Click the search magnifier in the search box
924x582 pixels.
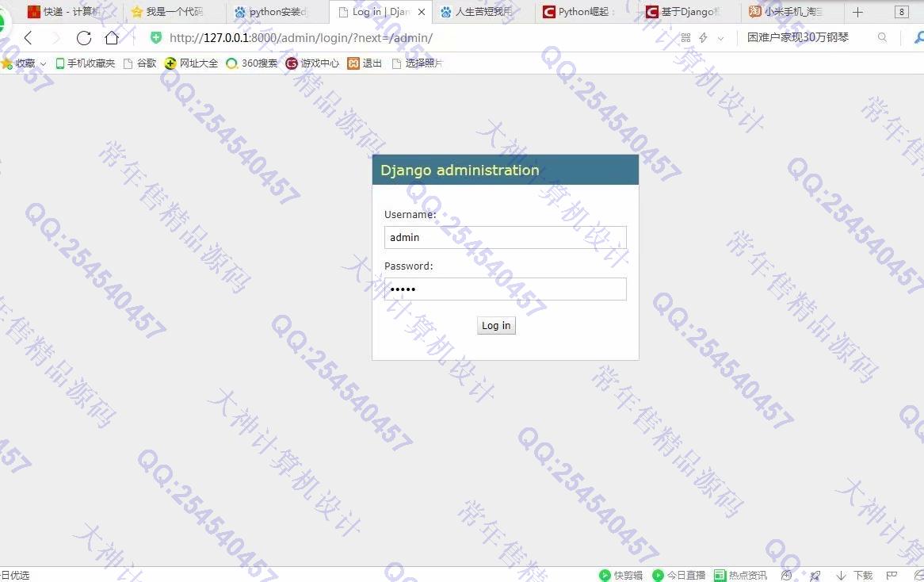pos(882,37)
